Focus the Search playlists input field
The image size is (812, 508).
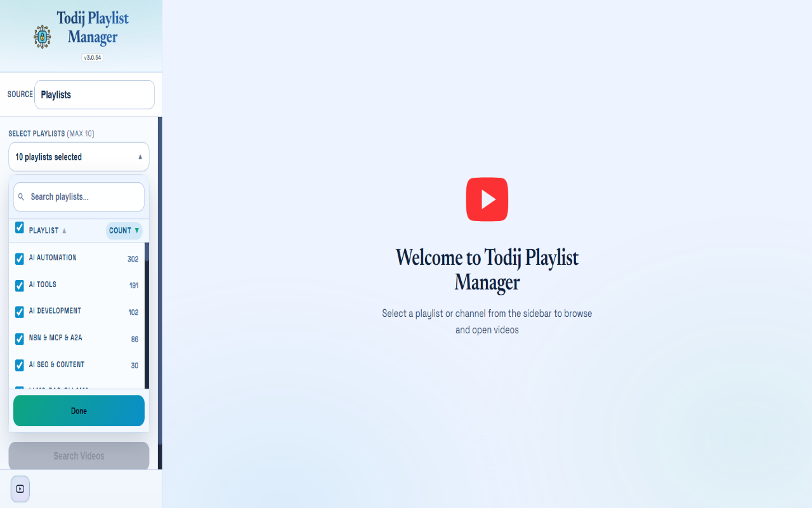tap(79, 197)
